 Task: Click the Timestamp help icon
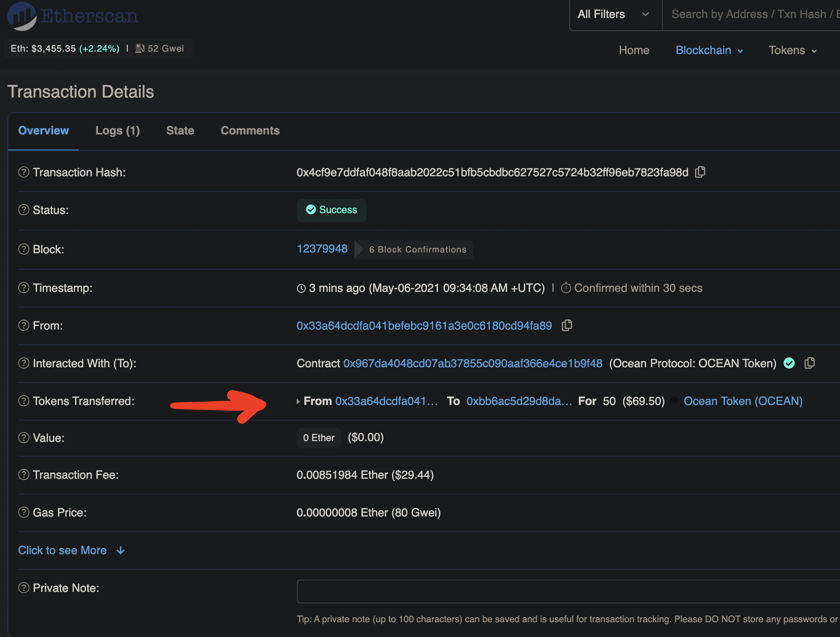coord(24,288)
